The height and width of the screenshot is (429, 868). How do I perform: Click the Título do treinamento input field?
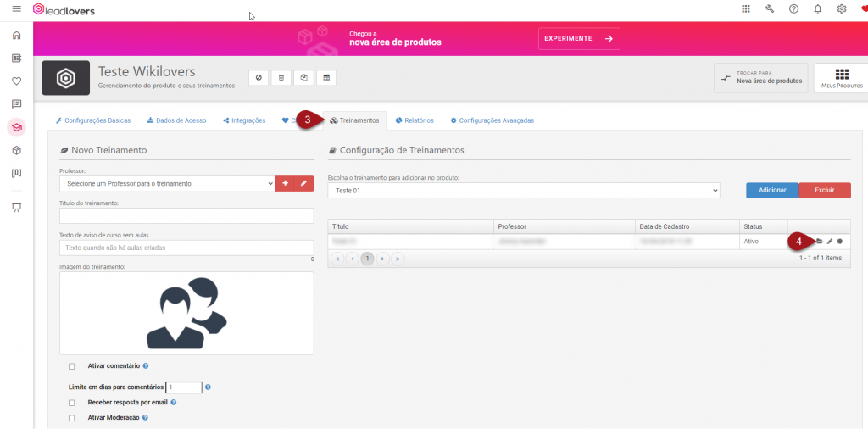pos(186,215)
